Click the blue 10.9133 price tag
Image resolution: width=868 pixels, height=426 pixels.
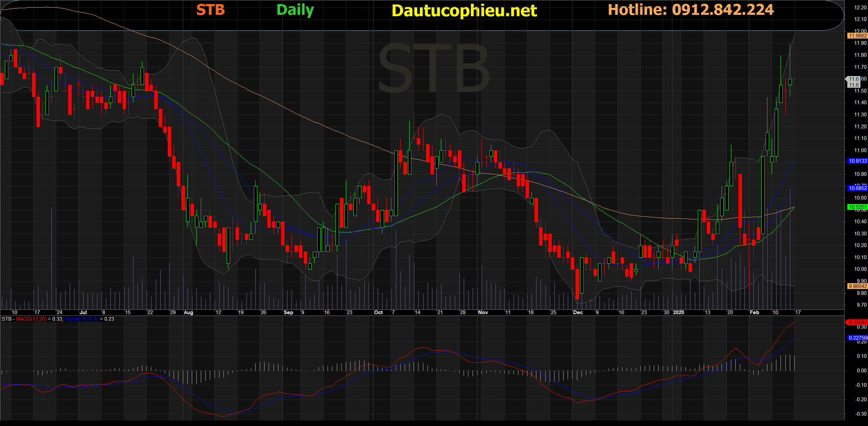[x=857, y=161]
